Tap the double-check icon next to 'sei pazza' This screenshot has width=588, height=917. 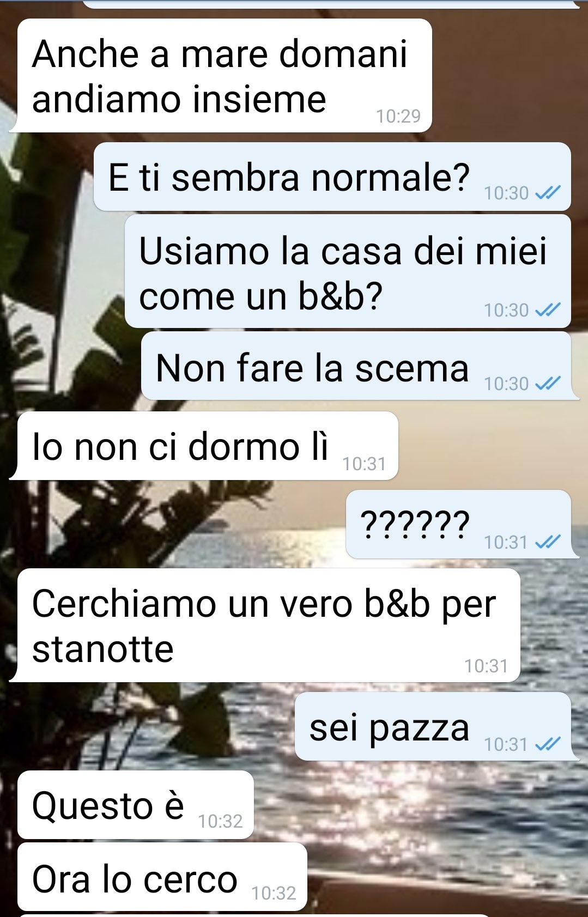[x=548, y=744]
